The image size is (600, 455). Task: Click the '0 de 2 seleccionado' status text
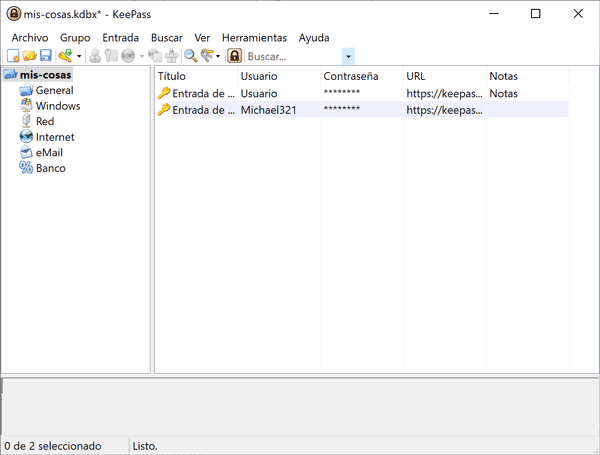point(53,446)
